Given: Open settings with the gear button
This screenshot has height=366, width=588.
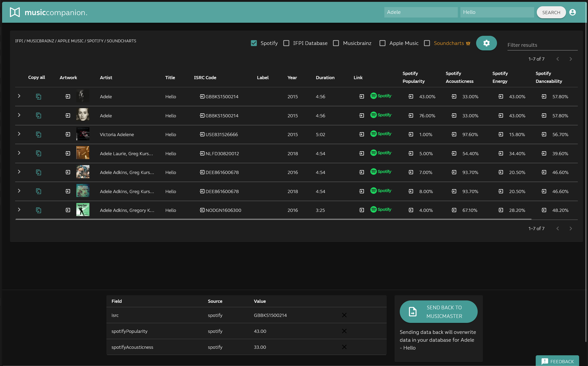Looking at the screenshot, I should coord(486,43).
